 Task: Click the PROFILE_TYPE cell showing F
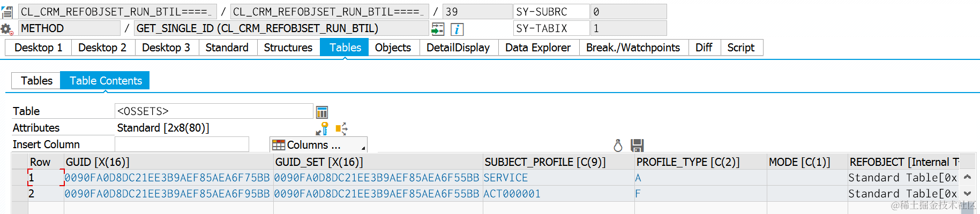pyautogui.click(x=700, y=194)
